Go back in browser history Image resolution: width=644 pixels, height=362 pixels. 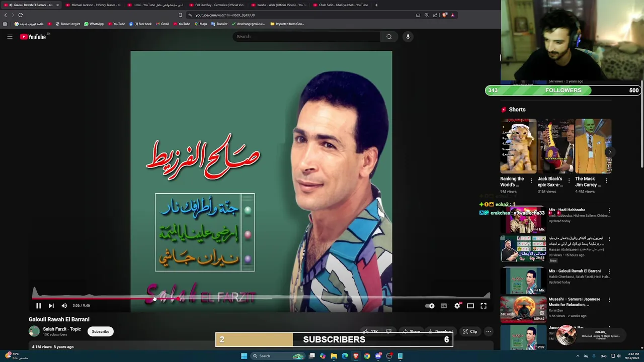[6, 15]
